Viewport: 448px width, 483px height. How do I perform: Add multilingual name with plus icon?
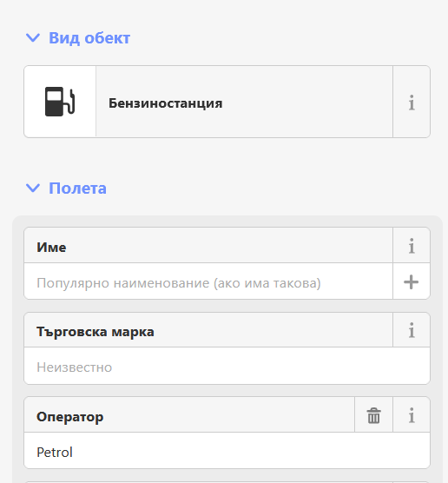coord(412,281)
